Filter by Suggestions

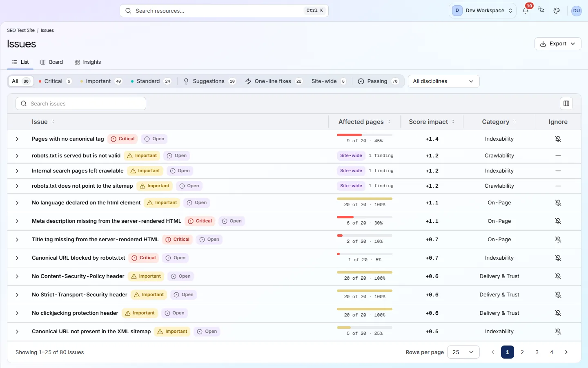tap(209, 81)
